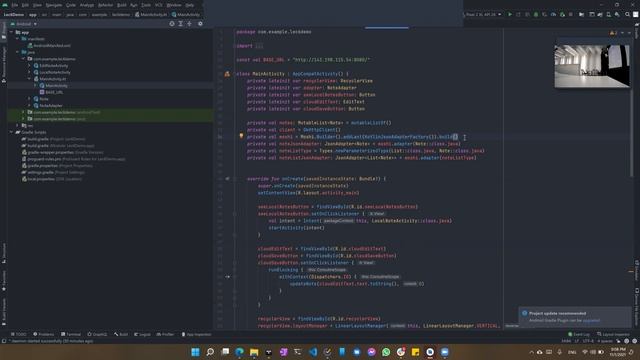Open Zoom from taskbar

[x=444, y=352]
